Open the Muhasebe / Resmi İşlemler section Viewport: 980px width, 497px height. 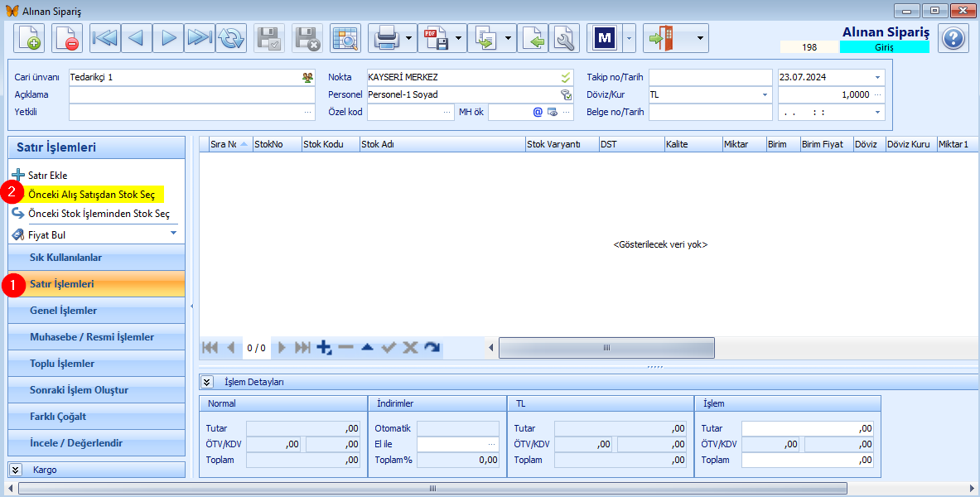pos(96,337)
